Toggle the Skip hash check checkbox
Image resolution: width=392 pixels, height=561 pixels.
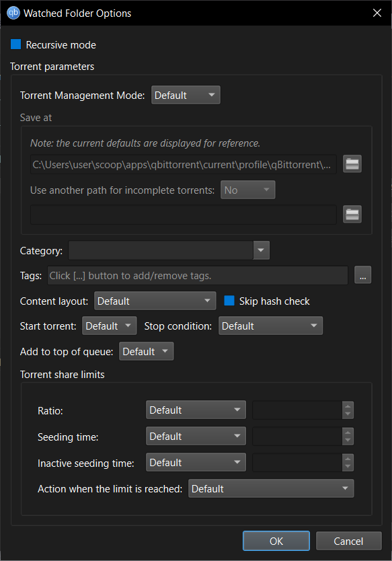(229, 301)
